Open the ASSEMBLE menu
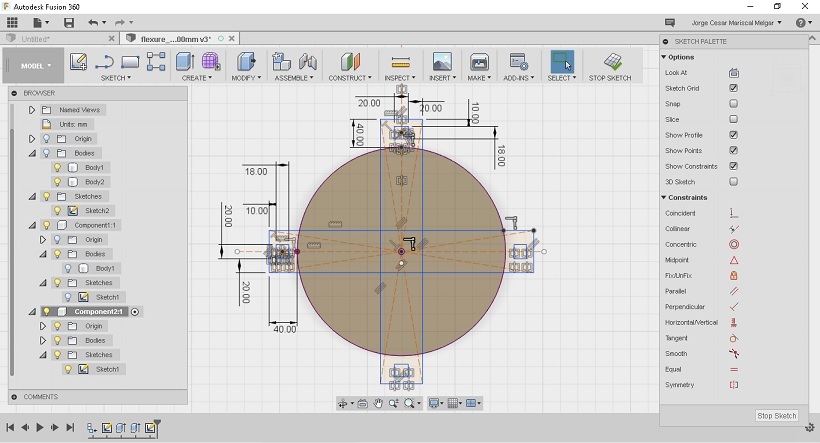Viewport: 820px width, 443px height. [294, 78]
